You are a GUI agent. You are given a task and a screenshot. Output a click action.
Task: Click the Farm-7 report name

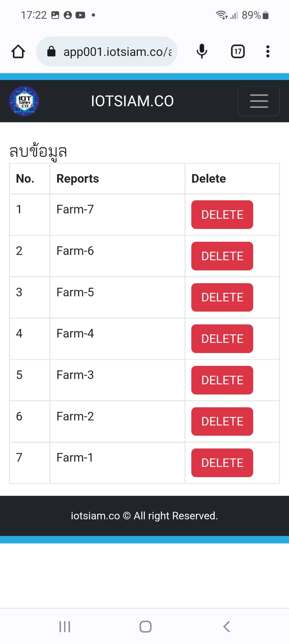(x=75, y=209)
